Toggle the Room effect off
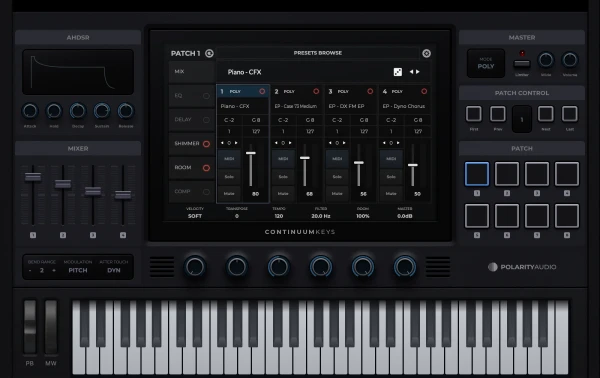Screen dimensions: 600x378 click(206, 168)
